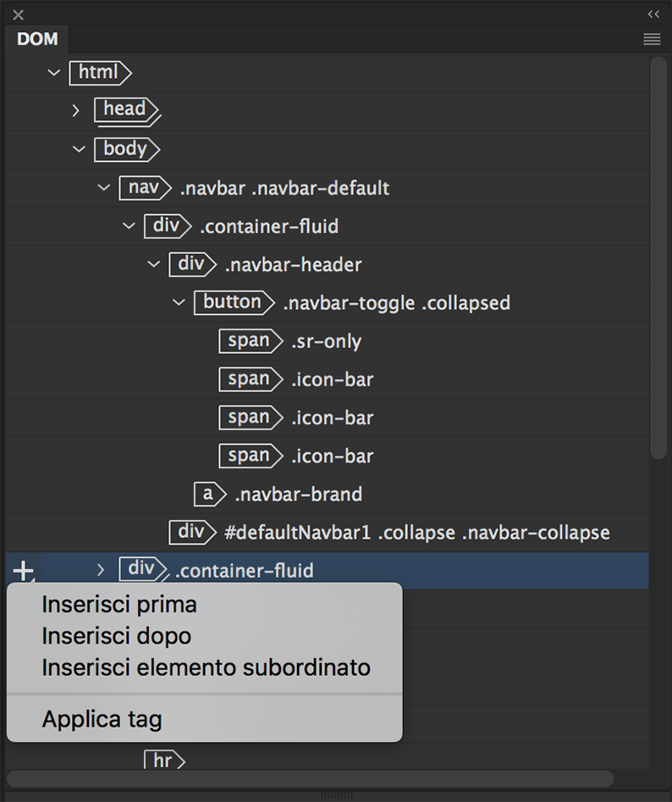672x802 pixels.
Task: Select the html tag element
Action: (99, 73)
